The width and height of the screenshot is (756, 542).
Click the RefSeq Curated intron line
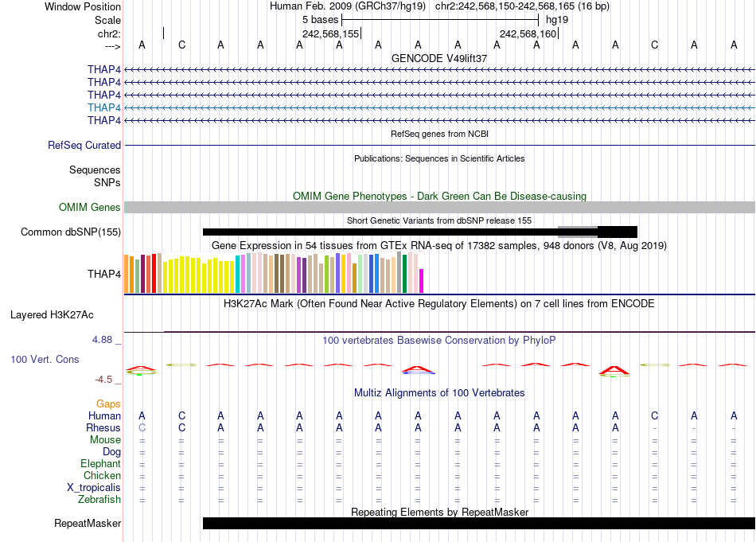439,145
